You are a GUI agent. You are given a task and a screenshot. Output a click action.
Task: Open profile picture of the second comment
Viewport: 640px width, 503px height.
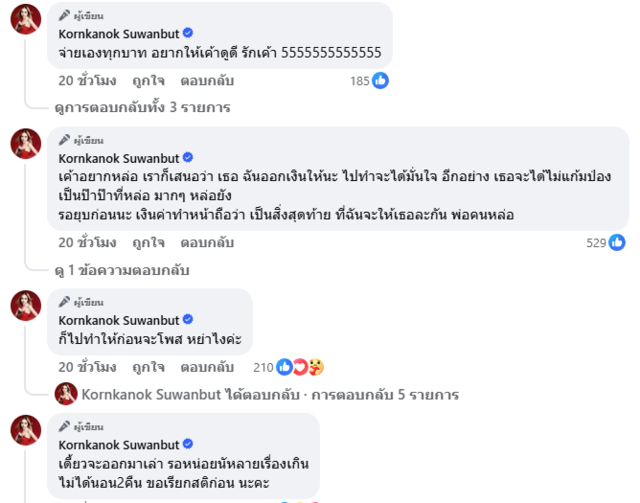point(26,144)
